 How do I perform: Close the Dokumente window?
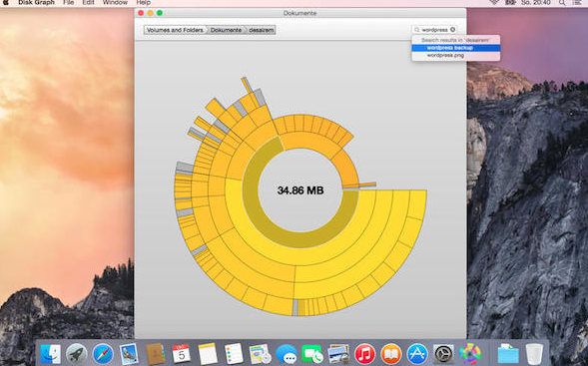[x=141, y=13]
